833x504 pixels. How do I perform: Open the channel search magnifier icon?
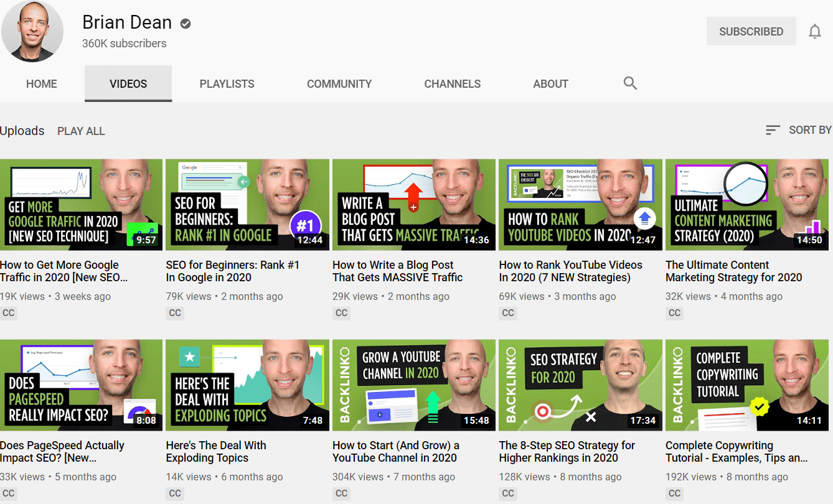coord(630,83)
